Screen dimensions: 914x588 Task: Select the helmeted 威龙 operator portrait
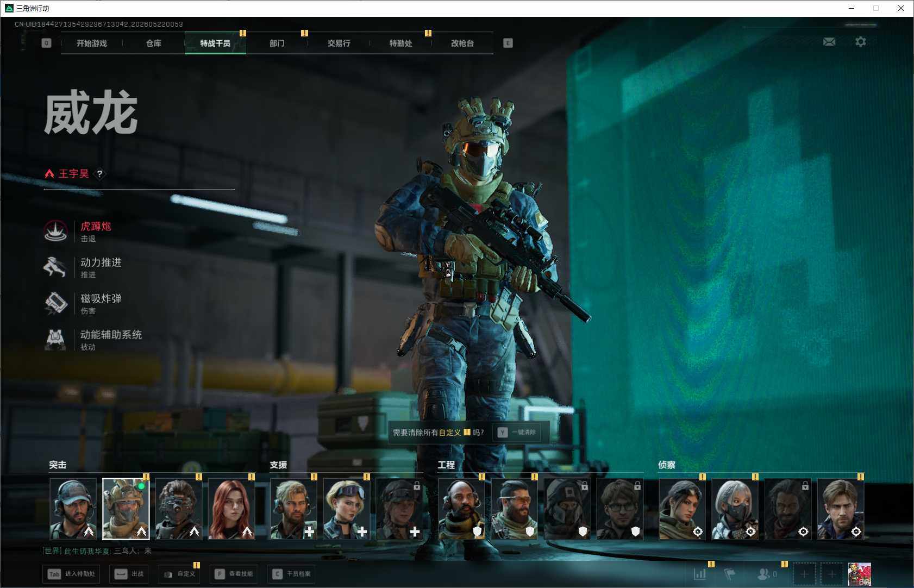tap(126, 509)
